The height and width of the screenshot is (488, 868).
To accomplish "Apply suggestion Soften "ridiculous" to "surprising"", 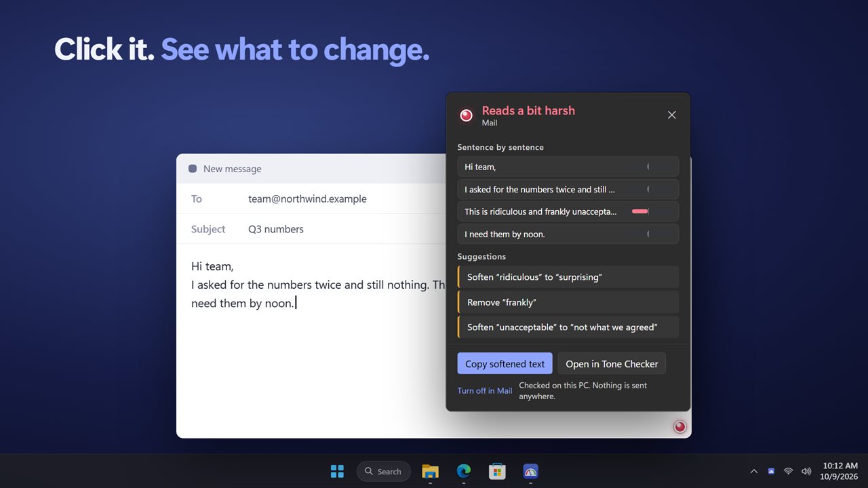I will 568,277.
